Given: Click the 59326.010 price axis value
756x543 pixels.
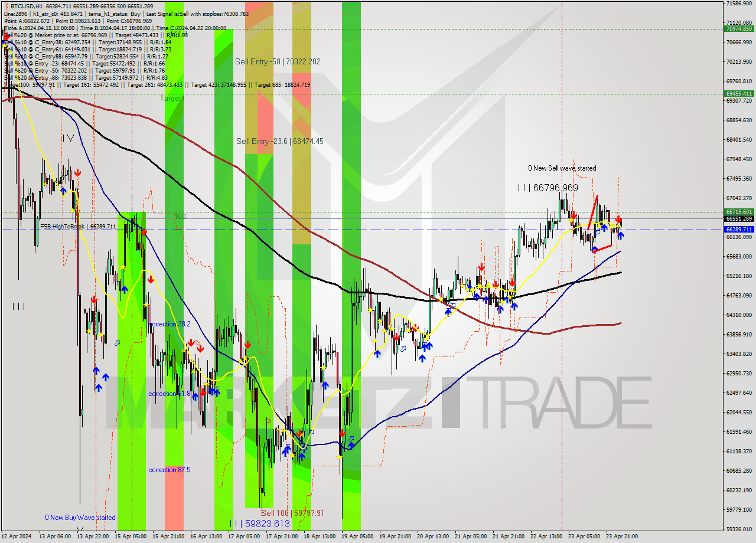Looking at the screenshot, I should pos(738,529).
